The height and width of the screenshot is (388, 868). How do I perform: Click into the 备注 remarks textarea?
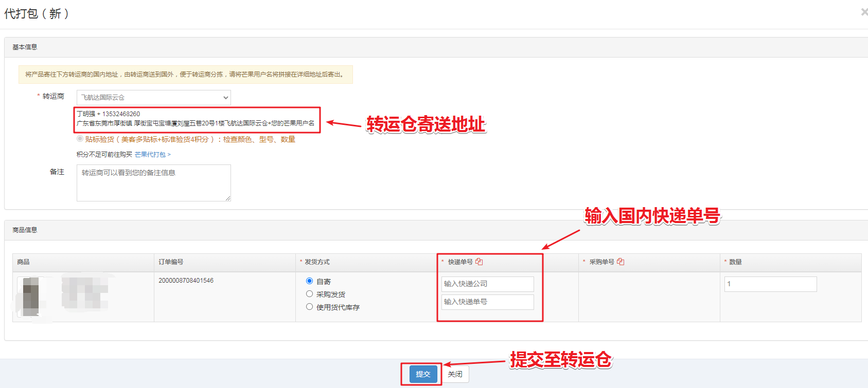coord(153,182)
